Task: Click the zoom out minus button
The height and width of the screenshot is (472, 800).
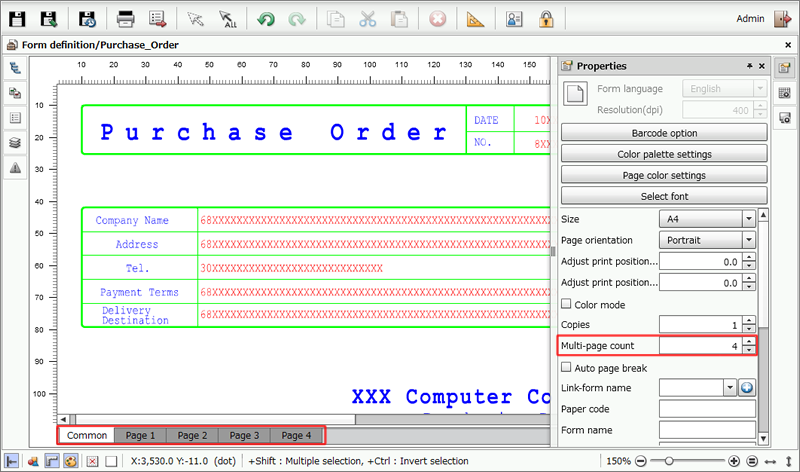Action: (x=641, y=461)
